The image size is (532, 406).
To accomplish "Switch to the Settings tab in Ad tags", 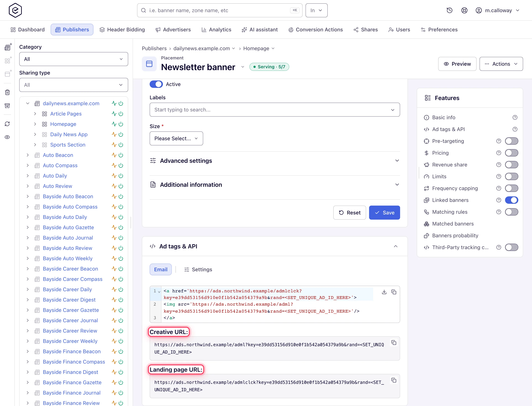I will coord(198,269).
